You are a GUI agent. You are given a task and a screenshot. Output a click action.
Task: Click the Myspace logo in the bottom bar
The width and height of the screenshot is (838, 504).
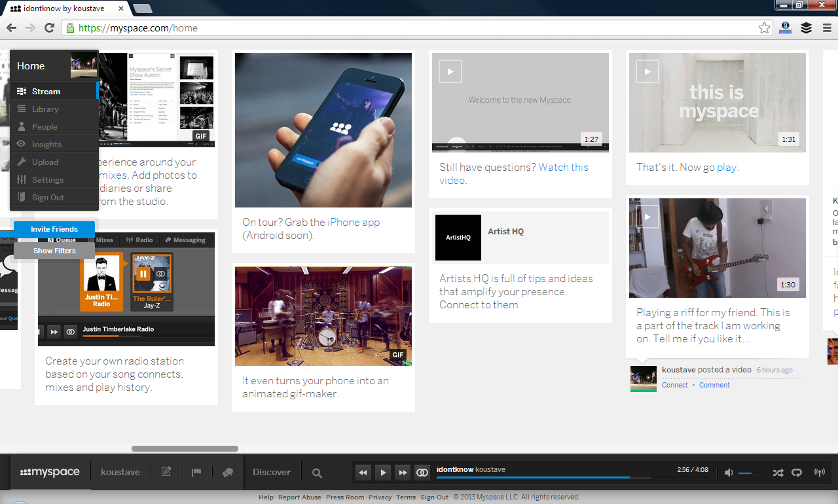pos(50,472)
